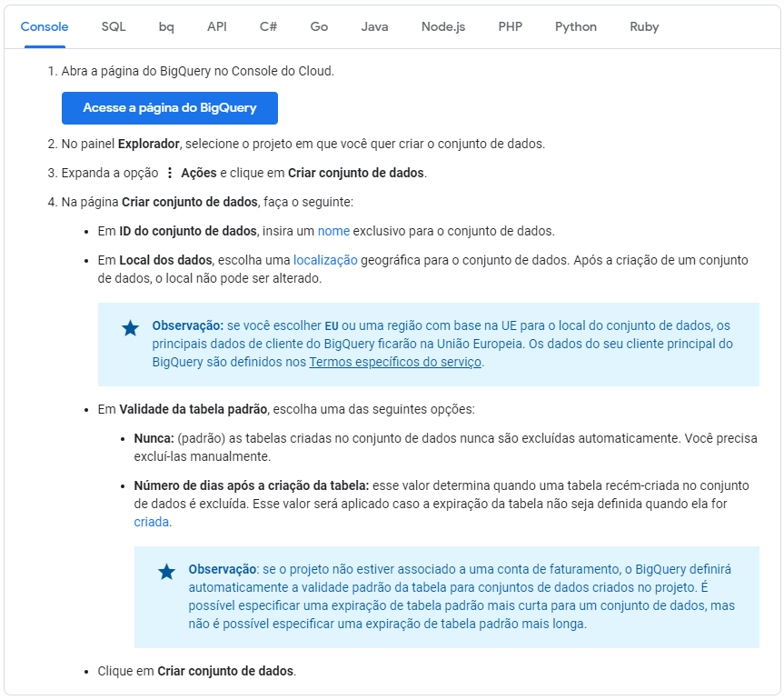
Task: Click the star icon in the billing note
Action: point(166,572)
